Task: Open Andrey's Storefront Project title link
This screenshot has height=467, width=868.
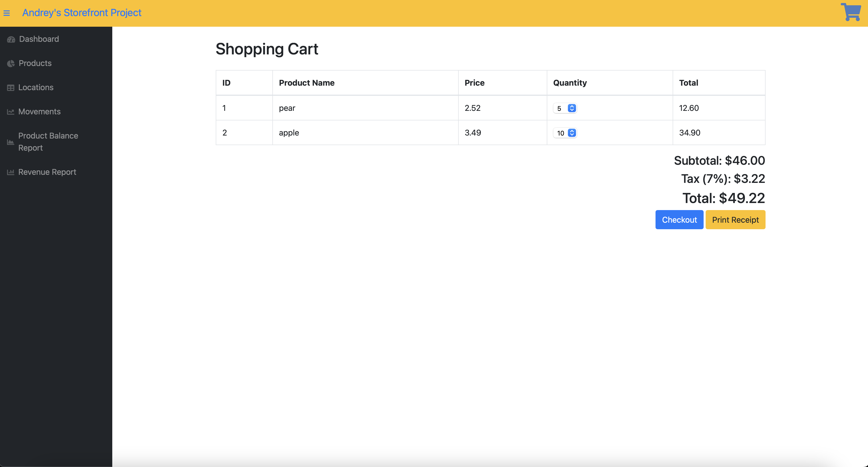Action: point(82,13)
